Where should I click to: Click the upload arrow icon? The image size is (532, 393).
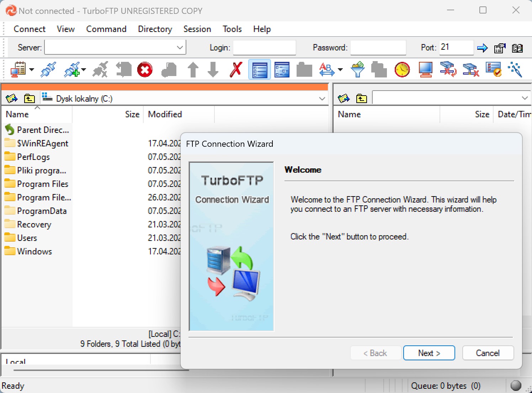193,70
